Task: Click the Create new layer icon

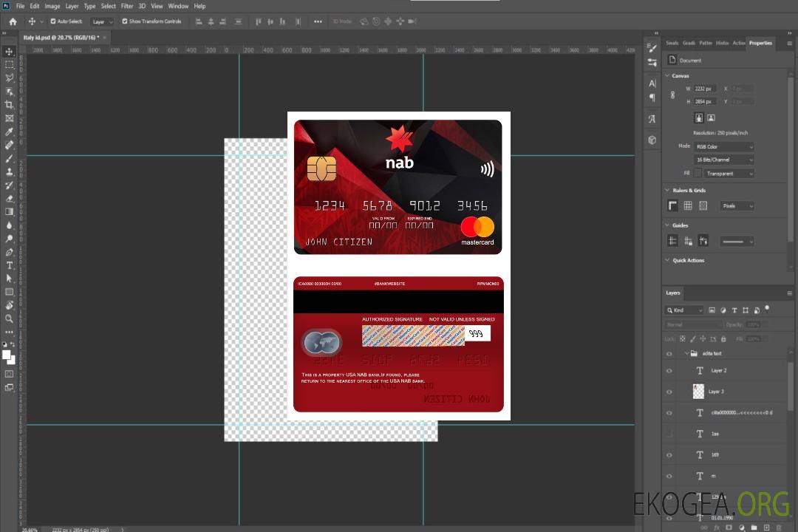Action: 766,528
